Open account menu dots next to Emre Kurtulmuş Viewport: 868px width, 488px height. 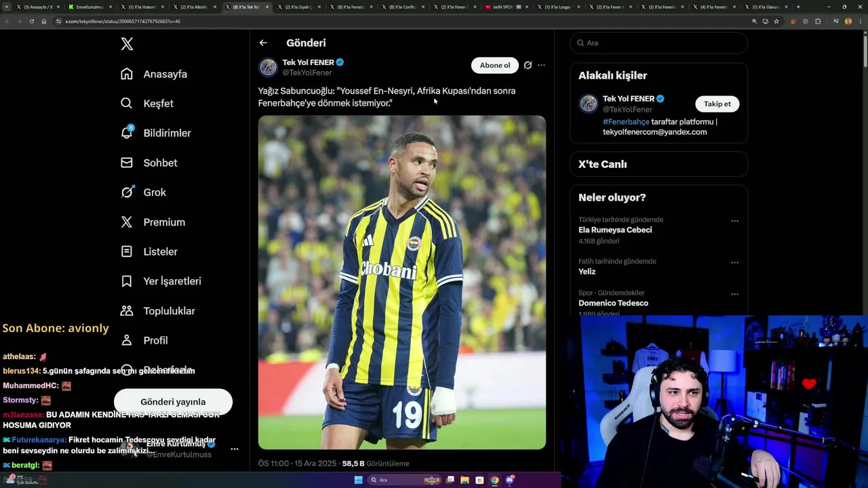click(235, 449)
